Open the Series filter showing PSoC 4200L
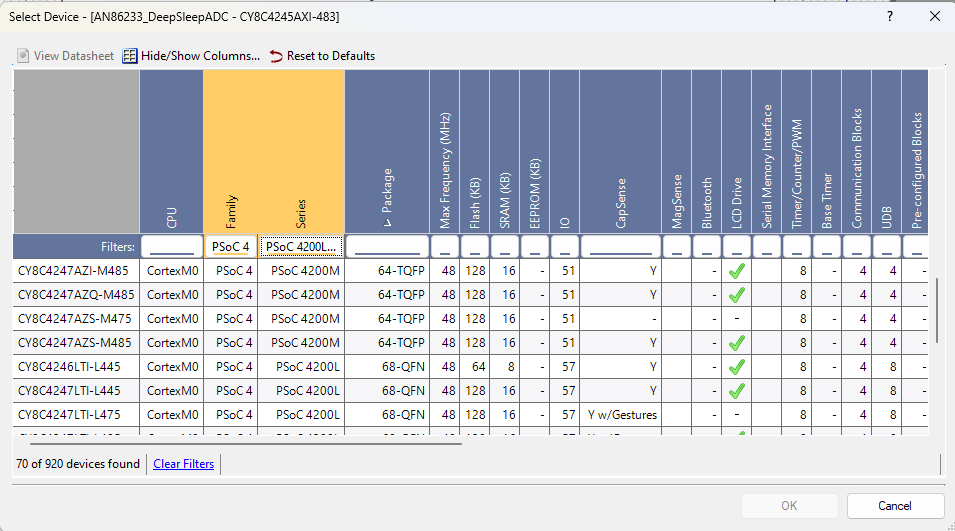The image size is (955, 531). pos(301,247)
